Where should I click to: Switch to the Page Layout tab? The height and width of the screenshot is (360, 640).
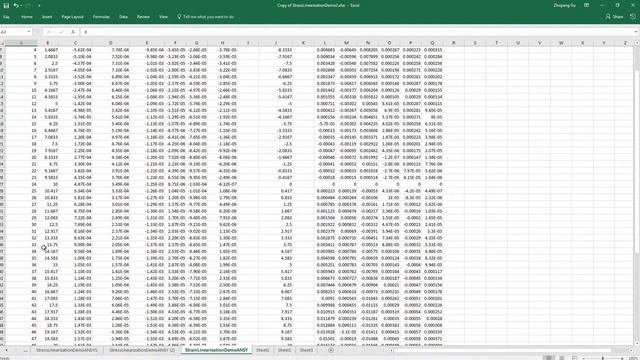coord(72,17)
